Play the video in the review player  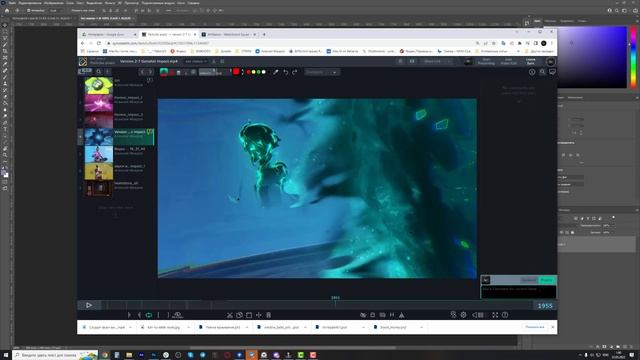(x=89, y=305)
